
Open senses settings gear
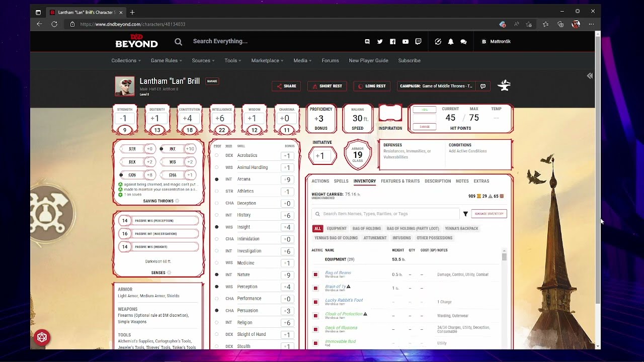(169, 273)
